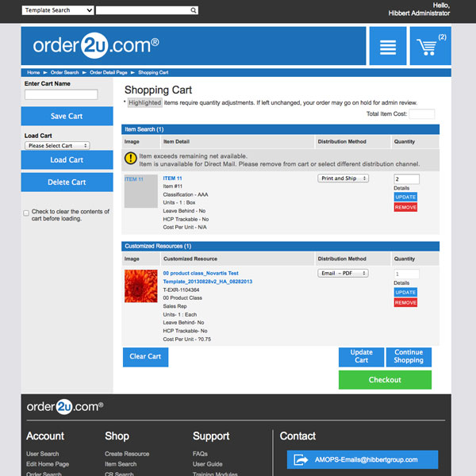Open the Email – PDF distribution dropdown

pos(343,273)
